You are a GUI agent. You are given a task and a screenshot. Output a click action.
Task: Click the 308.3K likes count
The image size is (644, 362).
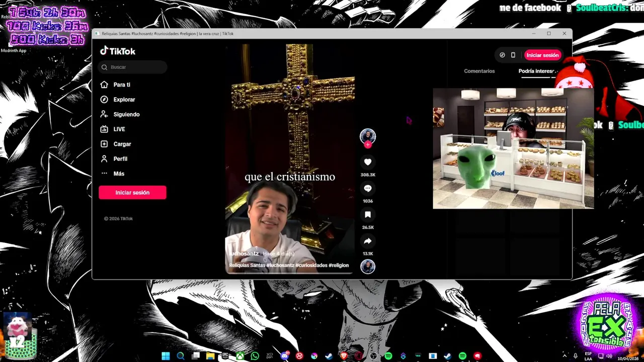point(368,174)
